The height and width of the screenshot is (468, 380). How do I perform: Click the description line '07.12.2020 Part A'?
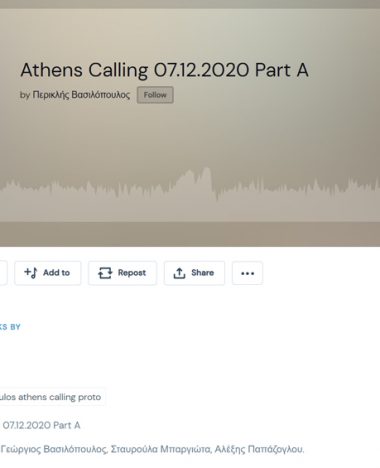[x=41, y=425]
